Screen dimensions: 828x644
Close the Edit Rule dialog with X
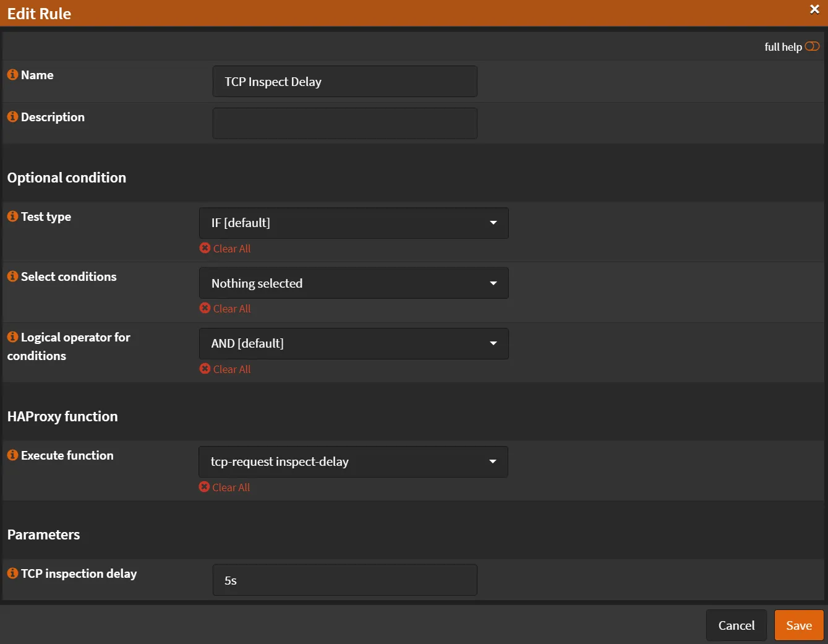814,9
